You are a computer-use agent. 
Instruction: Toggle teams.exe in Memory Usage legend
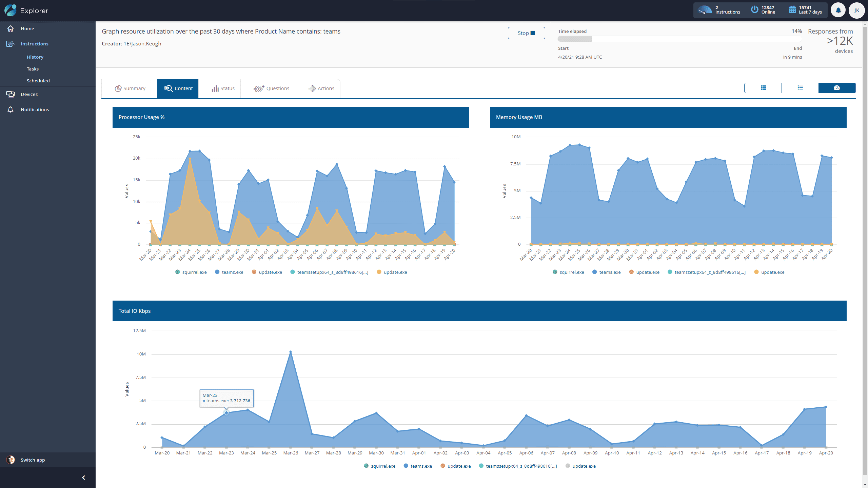click(x=607, y=272)
